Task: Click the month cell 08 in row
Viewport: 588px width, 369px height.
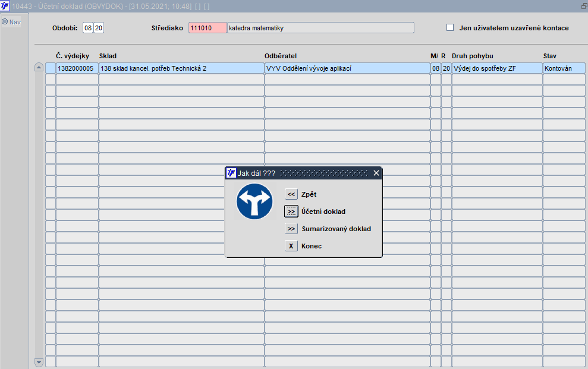Action: pyautogui.click(x=435, y=68)
